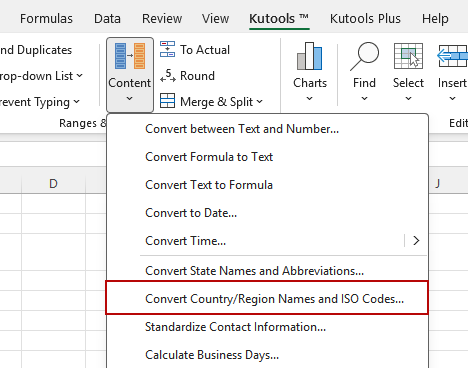Switch to the Kutools Plus tab
The height and width of the screenshot is (368, 468).
click(x=365, y=19)
